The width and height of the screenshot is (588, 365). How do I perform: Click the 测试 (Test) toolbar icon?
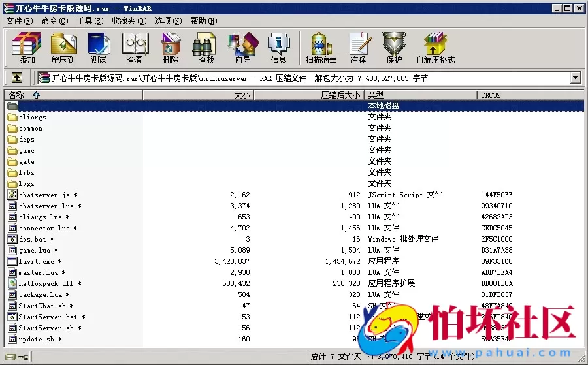[x=99, y=48]
